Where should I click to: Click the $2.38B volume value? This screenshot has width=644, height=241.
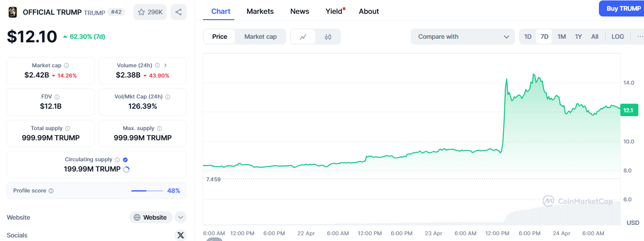128,75
